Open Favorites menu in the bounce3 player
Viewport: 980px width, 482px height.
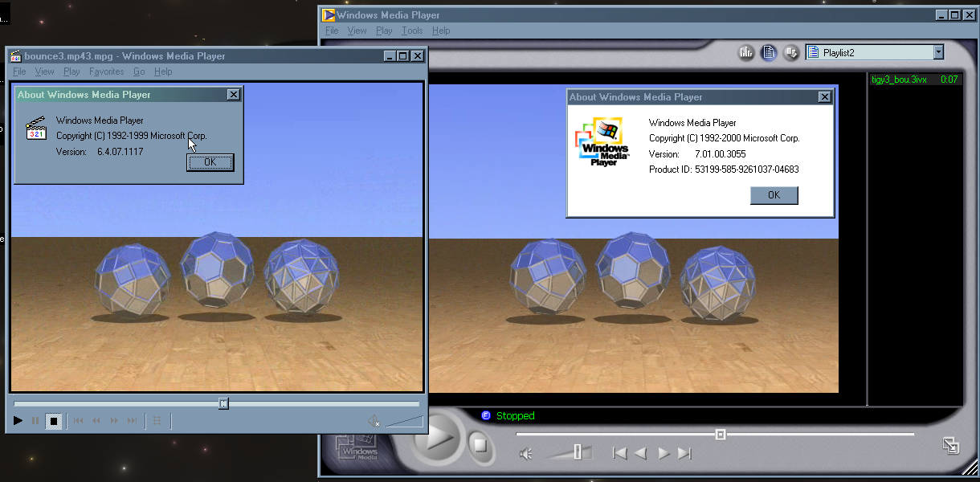point(106,71)
